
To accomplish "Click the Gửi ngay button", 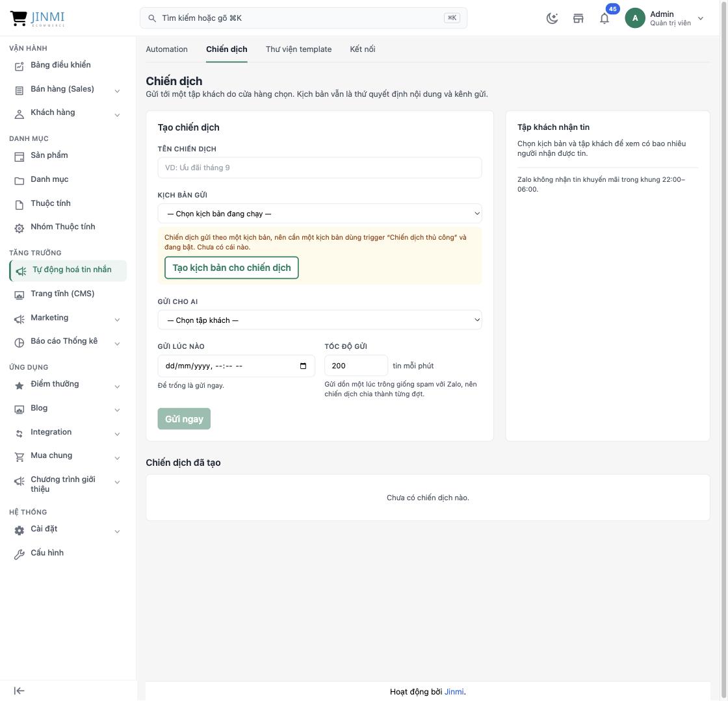I will coord(184,419).
